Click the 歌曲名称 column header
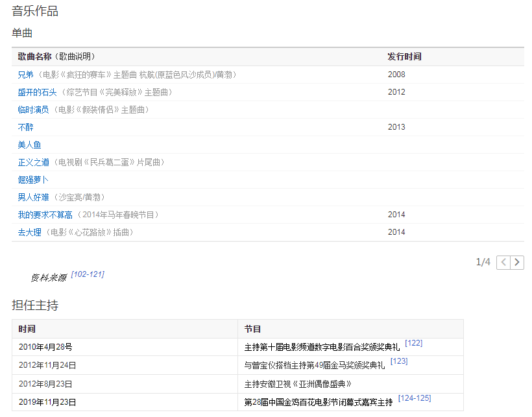 pyautogui.click(x=34, y=56)
